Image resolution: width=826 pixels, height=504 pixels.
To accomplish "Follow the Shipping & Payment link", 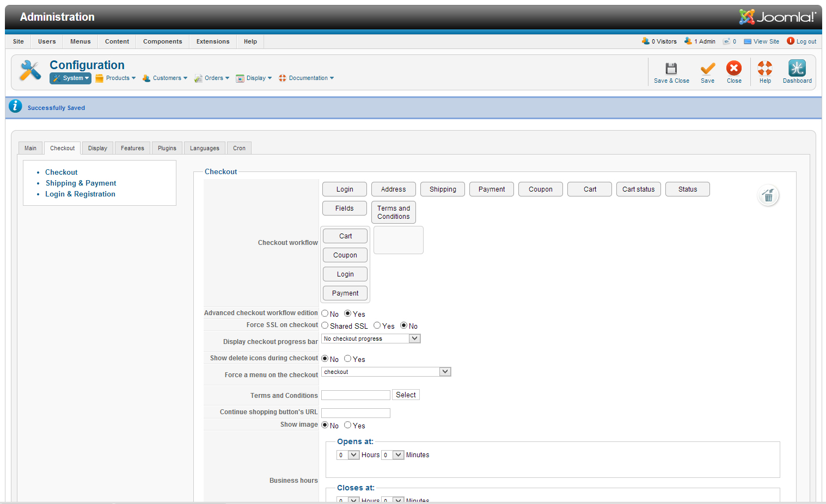I will [81, 183].
